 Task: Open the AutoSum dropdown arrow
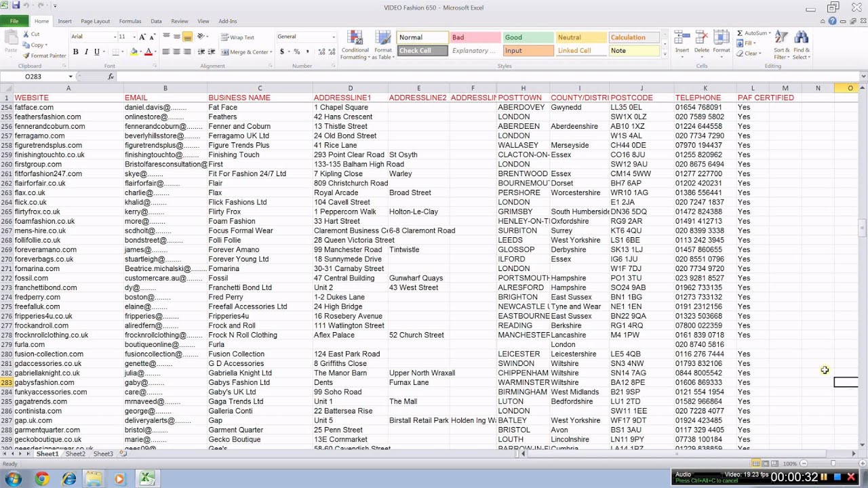(769, 33)
